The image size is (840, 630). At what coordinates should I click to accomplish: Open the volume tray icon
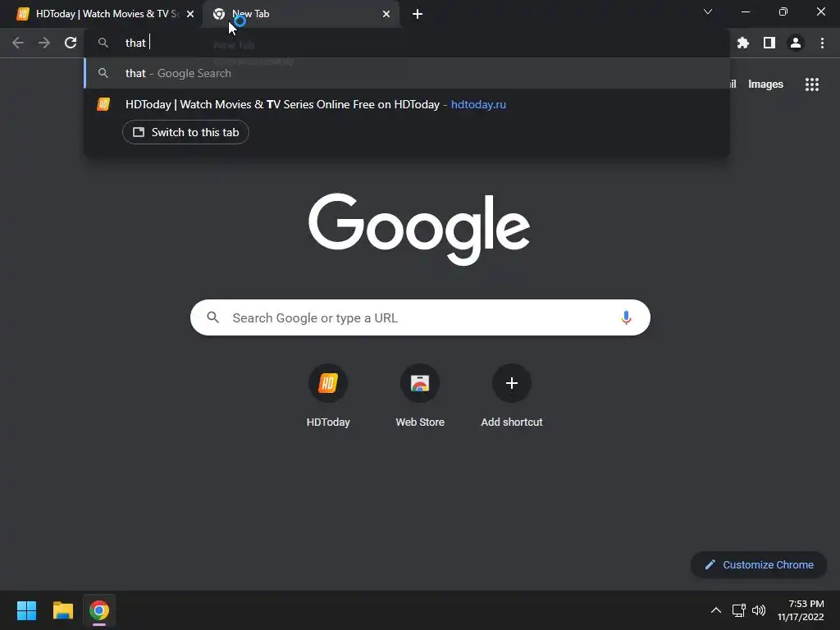point(759,610)
